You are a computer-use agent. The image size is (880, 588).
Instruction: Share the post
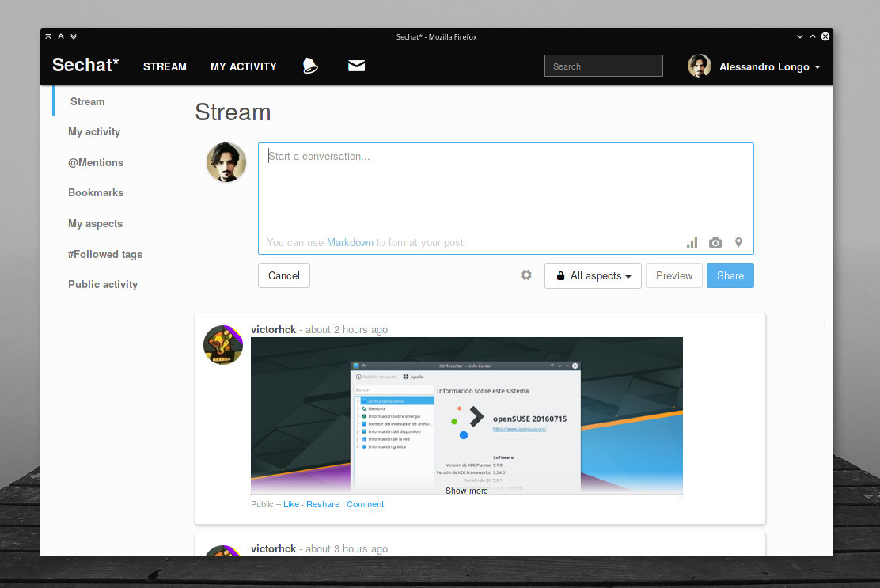coord(730,275)
